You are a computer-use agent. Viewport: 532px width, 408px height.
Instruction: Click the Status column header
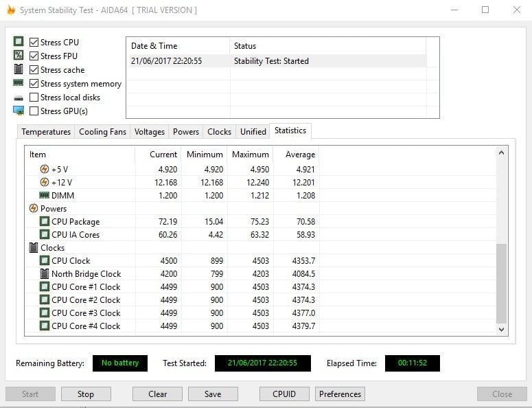click(x=327, y=46)
